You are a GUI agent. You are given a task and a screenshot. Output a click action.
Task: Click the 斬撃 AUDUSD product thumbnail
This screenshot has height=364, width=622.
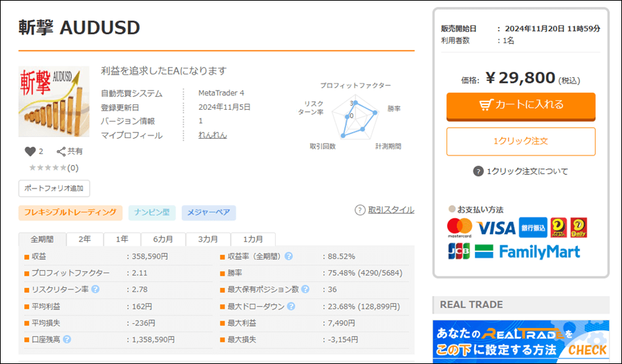point(54,102)
